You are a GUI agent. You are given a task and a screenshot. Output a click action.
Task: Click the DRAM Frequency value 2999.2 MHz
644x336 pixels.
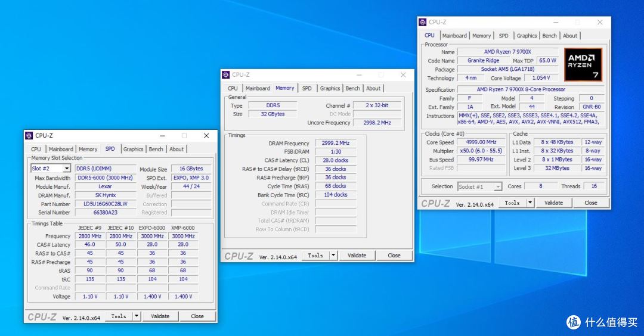336,143
